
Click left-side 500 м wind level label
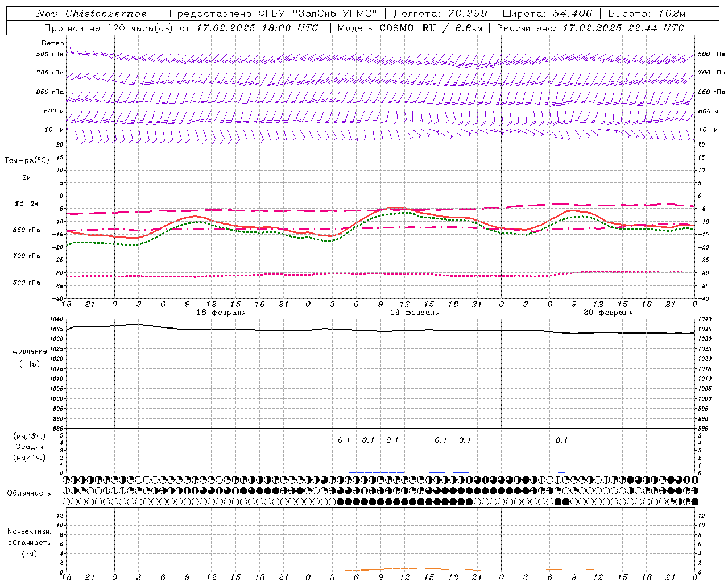coord(54,111)
